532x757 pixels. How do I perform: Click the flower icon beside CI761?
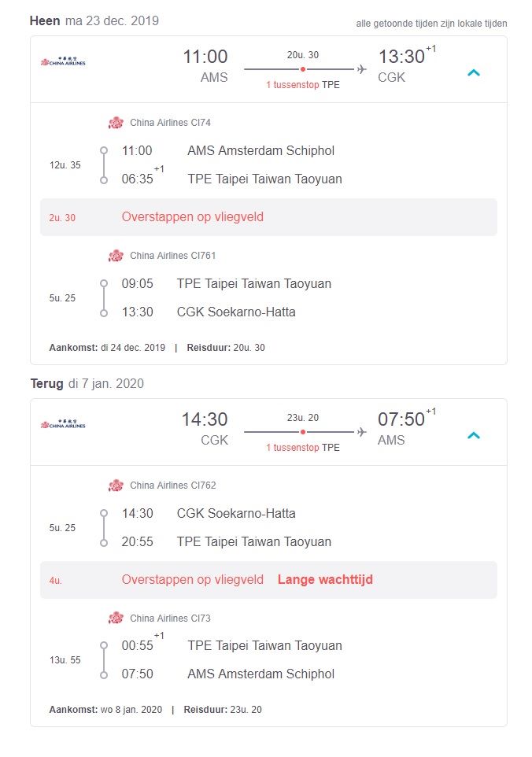(116, 256)
